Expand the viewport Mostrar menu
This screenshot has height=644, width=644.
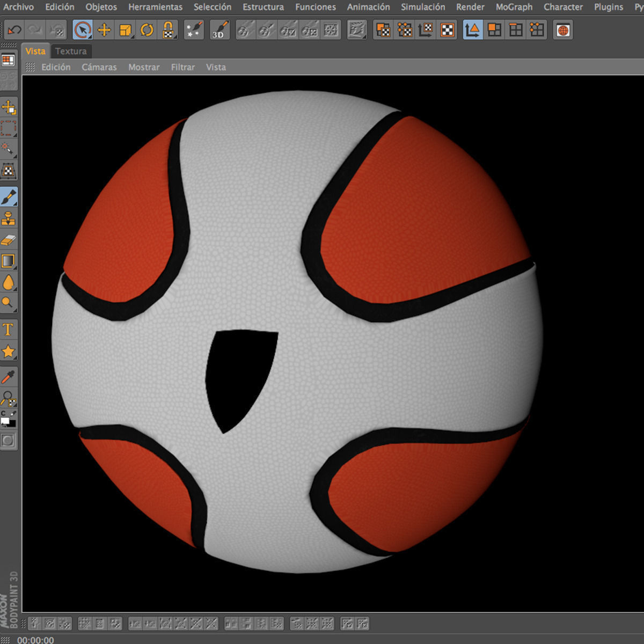pyautogui.click(x=144, y=67)
